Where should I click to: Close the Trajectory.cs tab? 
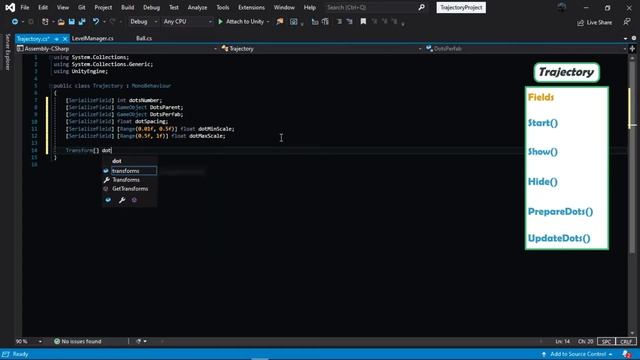65,39
